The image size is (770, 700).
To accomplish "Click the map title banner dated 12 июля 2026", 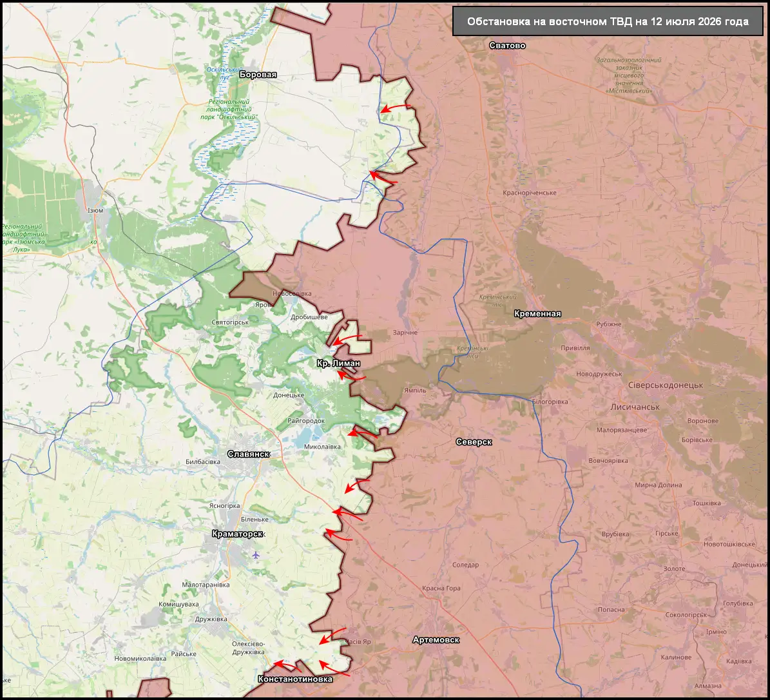I will pyautogui.click(x=608, y=21).
